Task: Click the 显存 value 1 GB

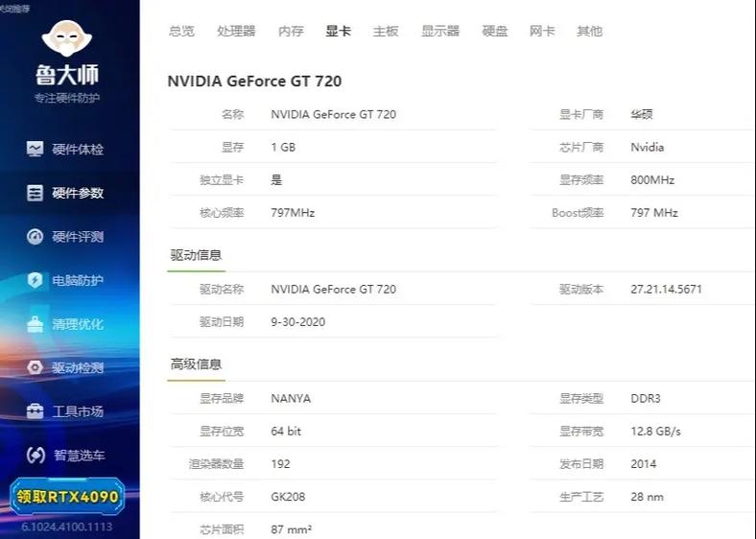Action: pyautogui.click(x=283, y=147)
